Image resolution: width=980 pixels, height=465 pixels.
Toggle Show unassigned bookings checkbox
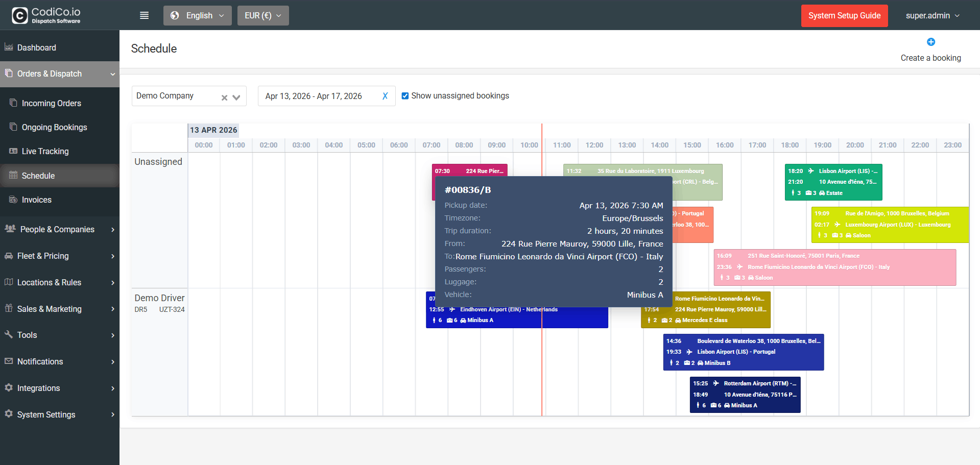point(405,96)
